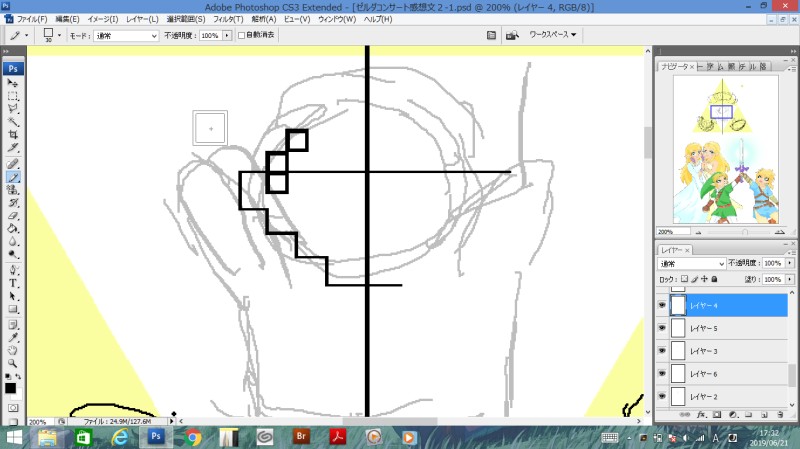Click the navigator zoom slider handle

[745, 232]
